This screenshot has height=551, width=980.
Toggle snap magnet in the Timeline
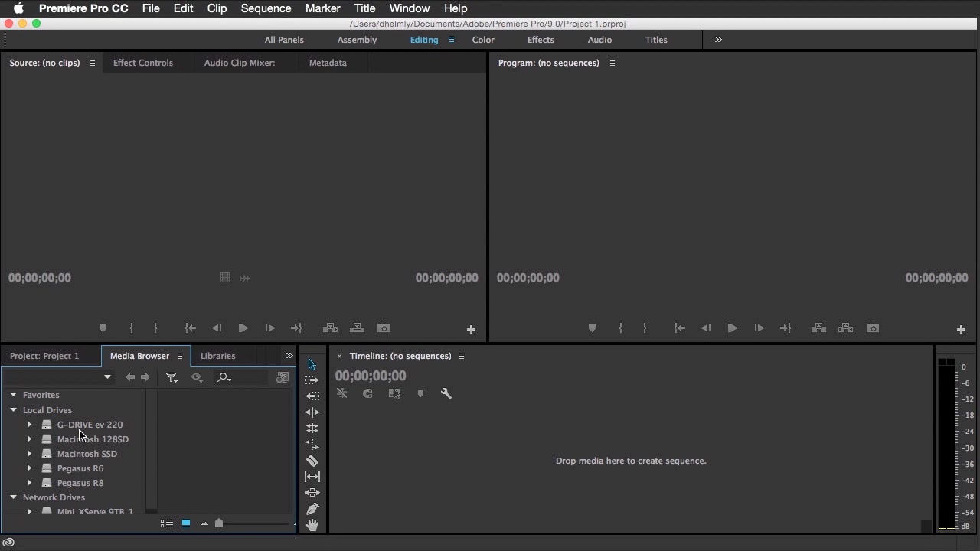point(367,393)
